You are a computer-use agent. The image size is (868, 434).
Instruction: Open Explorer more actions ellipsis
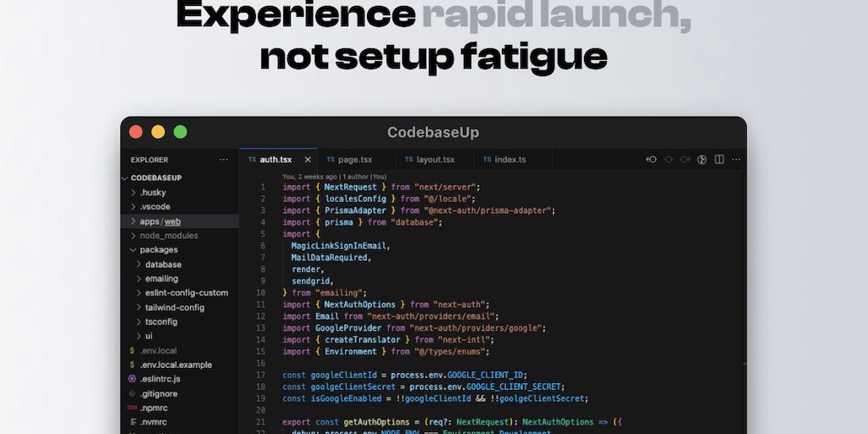pos(224,159)
